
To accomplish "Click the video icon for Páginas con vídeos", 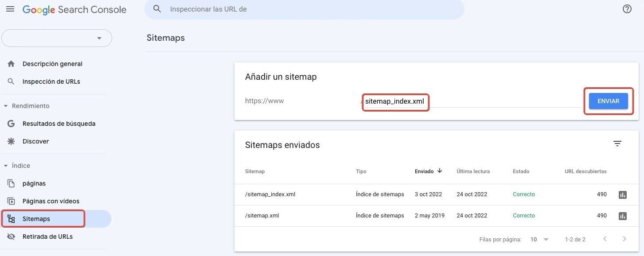I will [12, 201].
